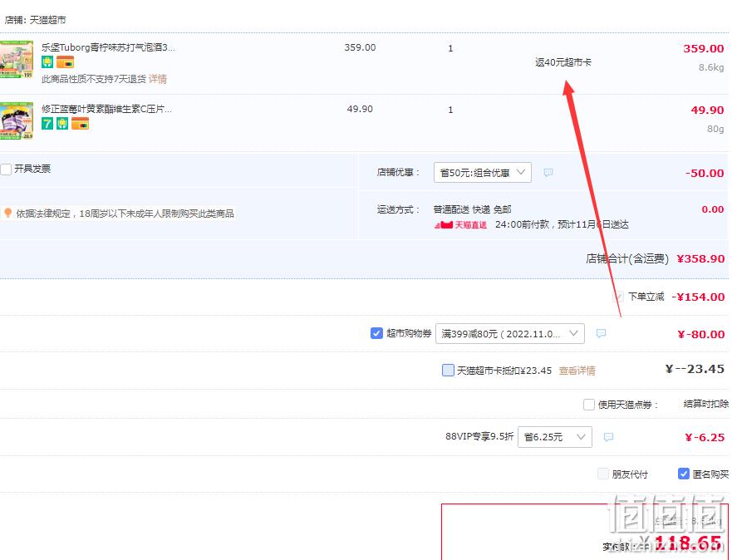Open 查看详情 link for 超市卡
Image resolution: width=732 pixels, height=560 pixels.
point(577,371)
